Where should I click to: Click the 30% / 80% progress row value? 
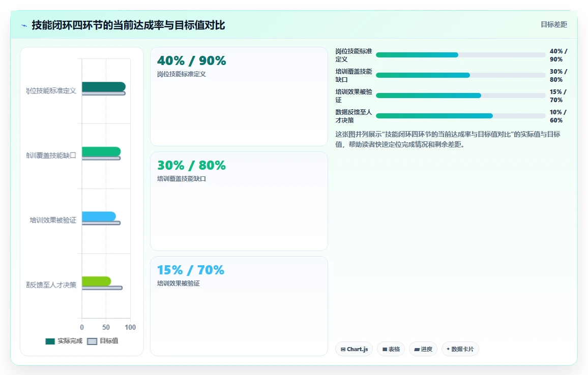tap(558, 75)
